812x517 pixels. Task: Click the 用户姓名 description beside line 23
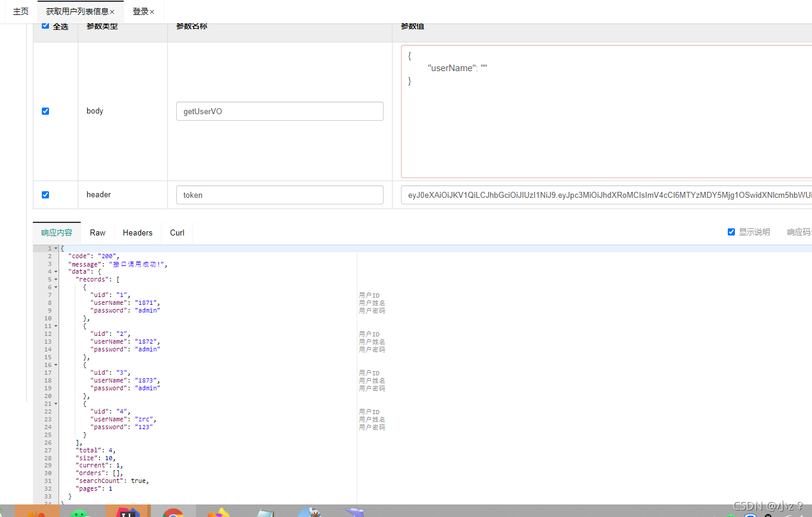click(372, 420)
